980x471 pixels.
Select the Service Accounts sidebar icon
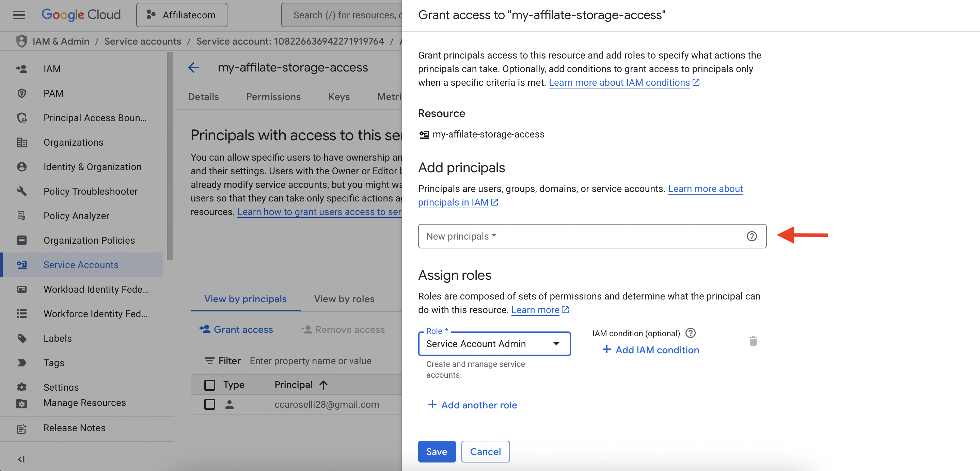tap(22, 264)
